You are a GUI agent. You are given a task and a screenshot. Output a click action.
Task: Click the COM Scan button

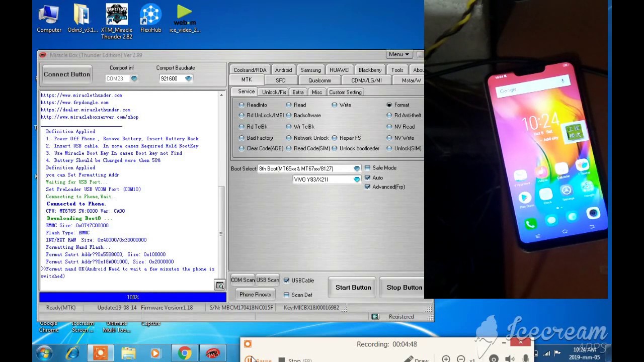[x=243, y=280]
